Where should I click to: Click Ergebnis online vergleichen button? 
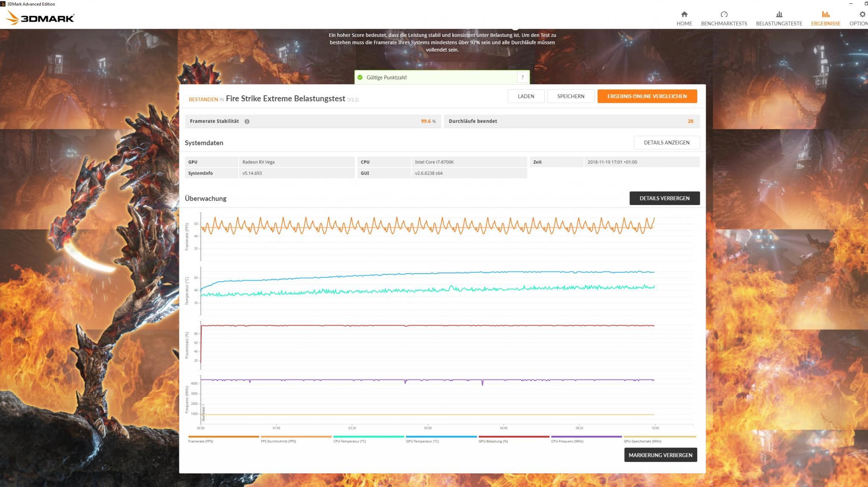pos(647,96)
